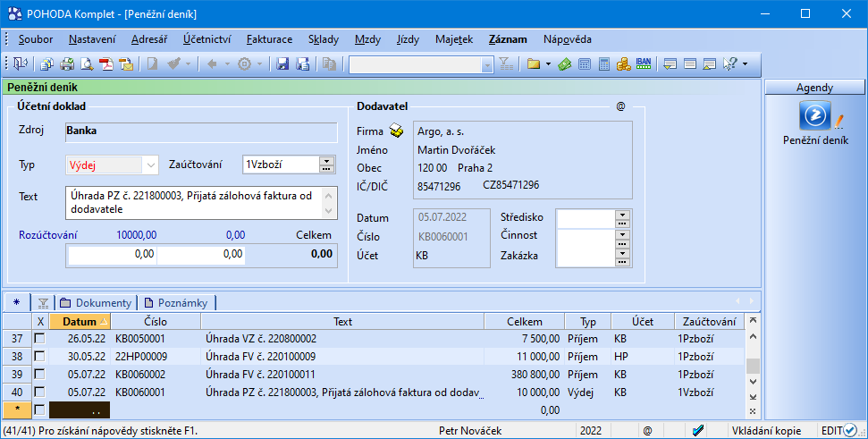868x439 pixels.
Task: Click the Středisko input field
Action: tap(586, 218)
